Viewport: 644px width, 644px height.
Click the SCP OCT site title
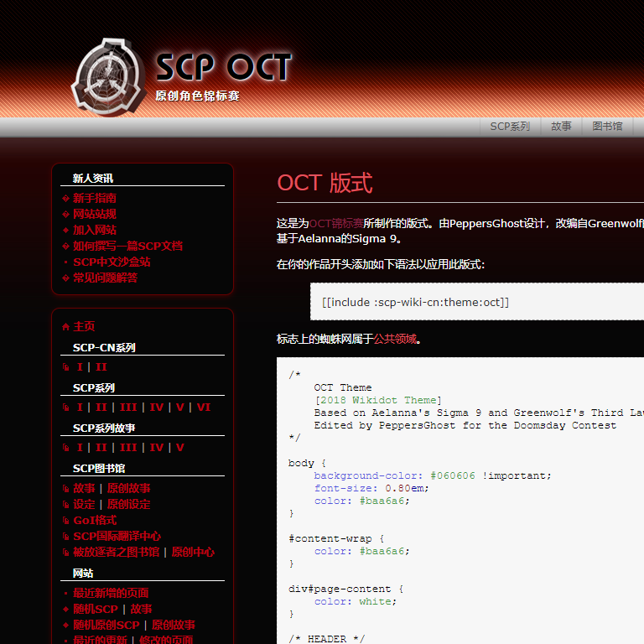pos(224,67)
